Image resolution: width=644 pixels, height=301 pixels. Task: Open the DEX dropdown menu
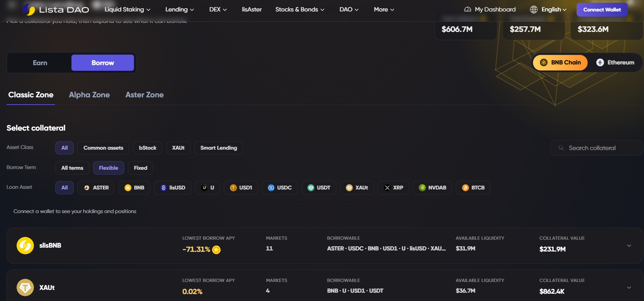[218, 9]
